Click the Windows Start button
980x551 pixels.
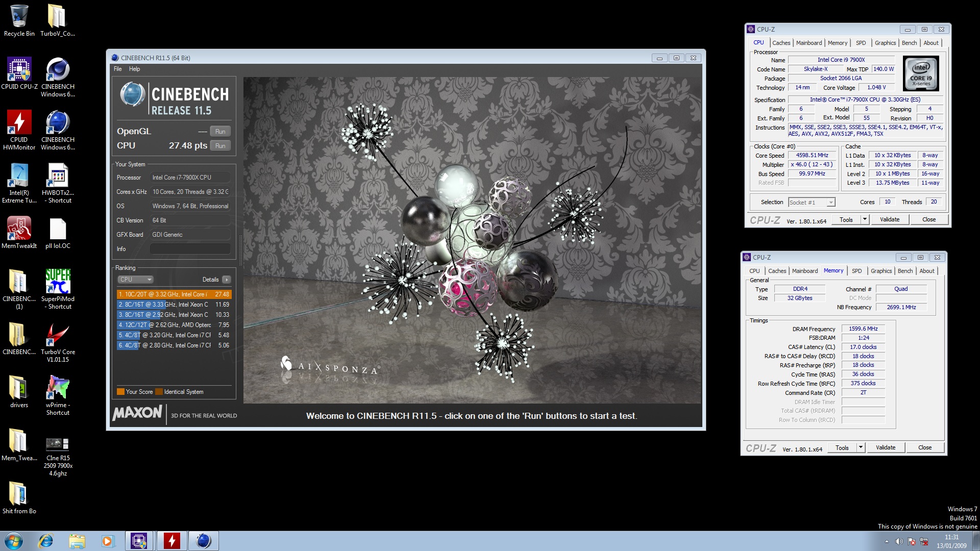point(14,541)
